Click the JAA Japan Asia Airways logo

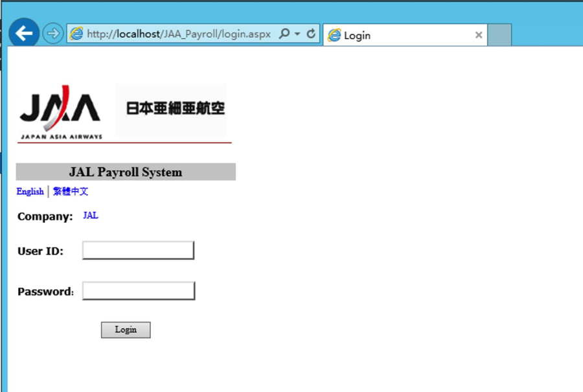point(60,111)
